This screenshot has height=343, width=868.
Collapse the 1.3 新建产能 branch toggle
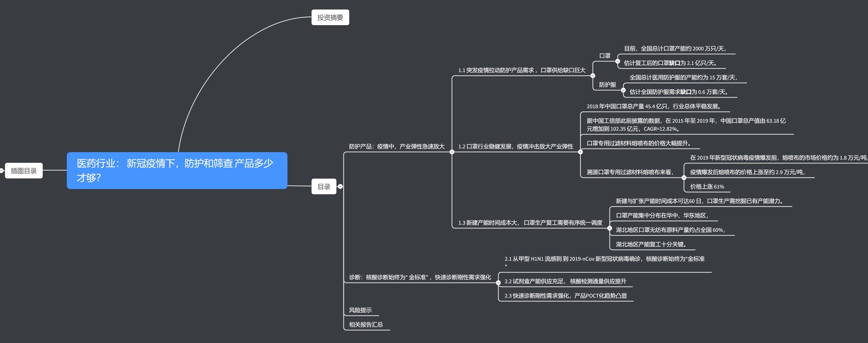tap(609, 228)
